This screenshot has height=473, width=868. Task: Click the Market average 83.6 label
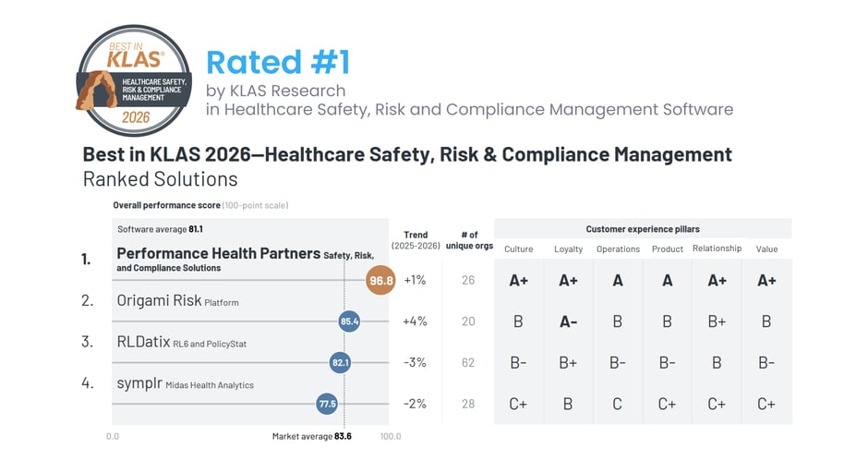[x=311, y=436]
